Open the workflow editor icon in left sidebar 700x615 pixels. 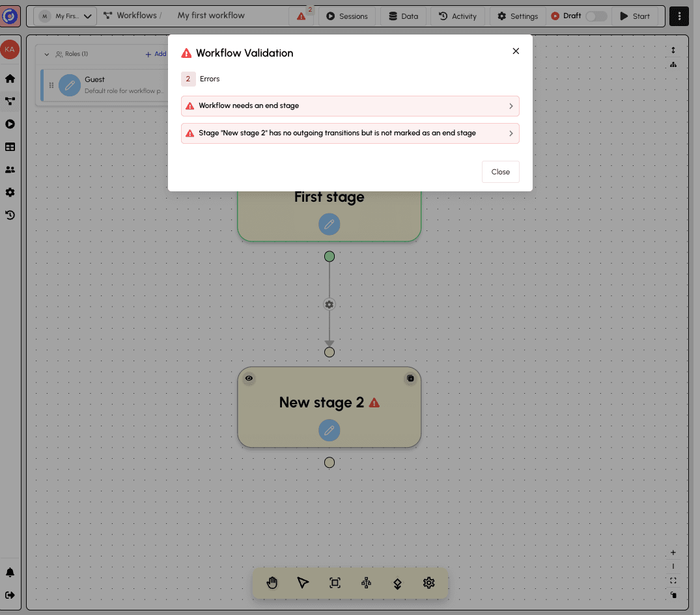tap(10, 101)
